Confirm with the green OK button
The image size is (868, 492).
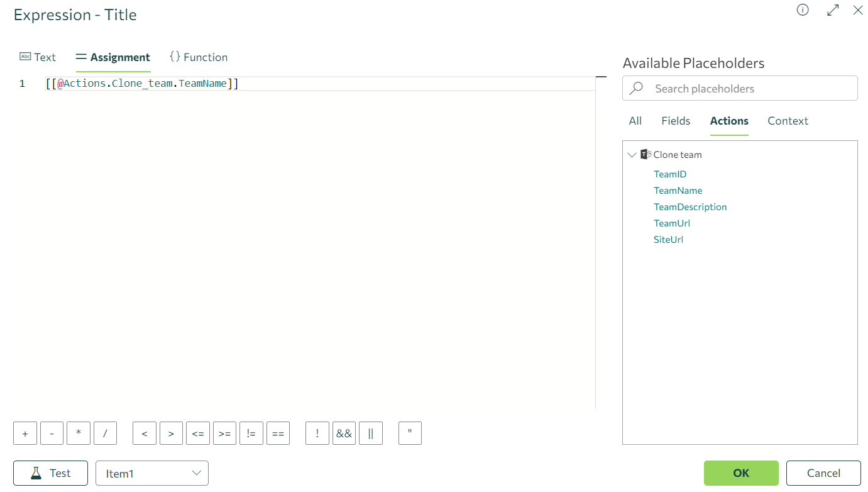(741, 473)
